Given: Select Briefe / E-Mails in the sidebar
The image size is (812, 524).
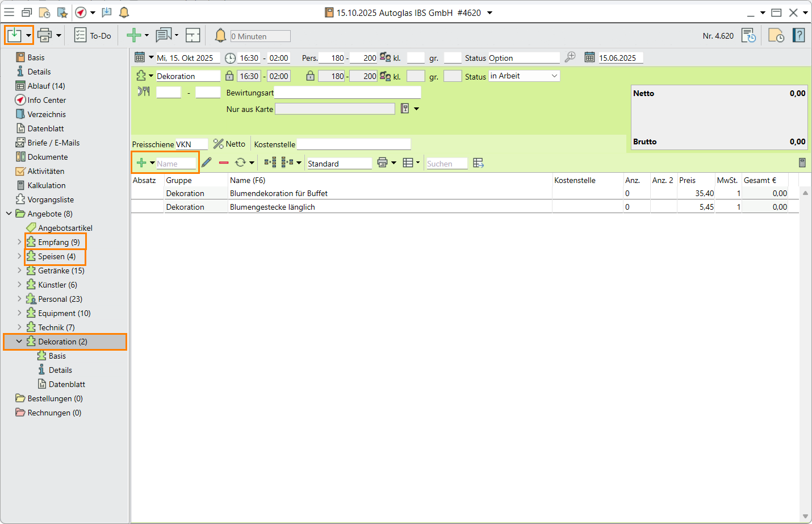Looking at the screenshot, I should pos(53,143).
